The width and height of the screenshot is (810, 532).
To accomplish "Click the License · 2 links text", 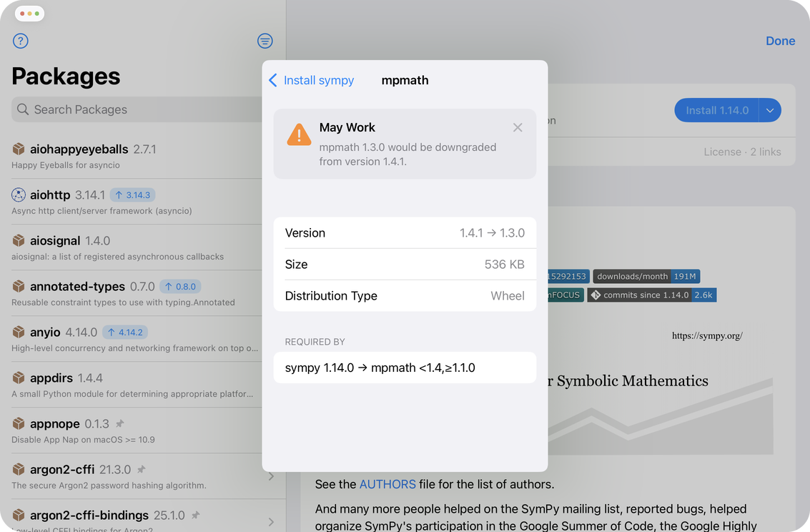I will click(742, 152).
